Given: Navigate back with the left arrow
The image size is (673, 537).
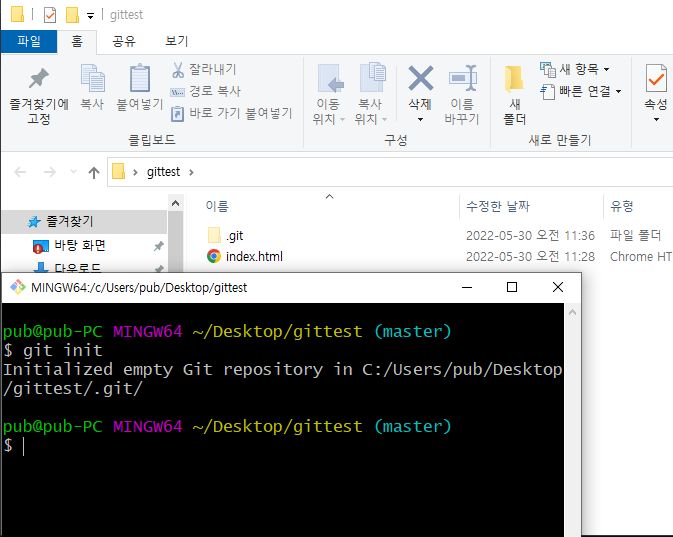Looking at the screenshot, I should [20, 173].
